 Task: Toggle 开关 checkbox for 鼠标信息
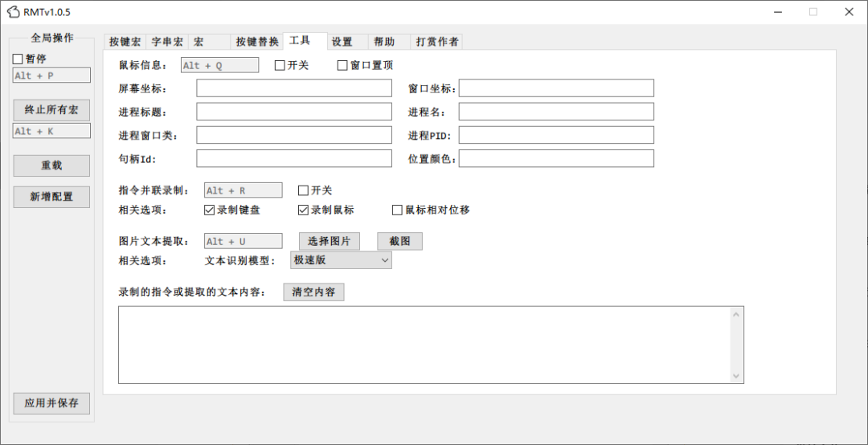pos(280,65)
